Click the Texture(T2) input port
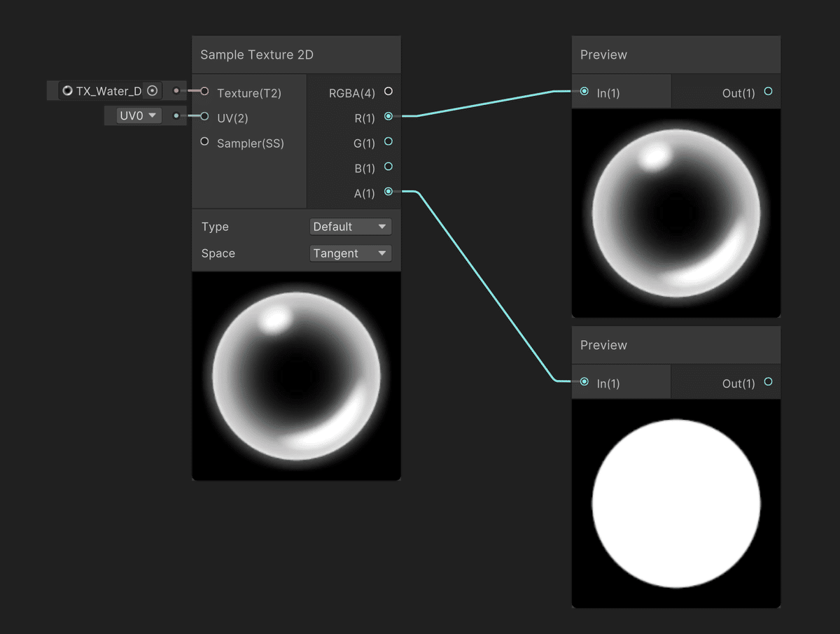Image resolution: width=840 pixels, height=634 pixels. 204,91
